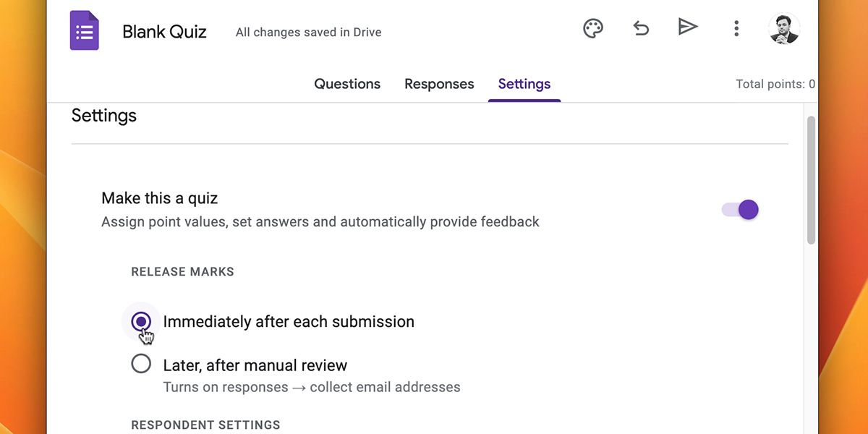Click All changes saved in Drive
868x434 pixels.
click(x=308, y=33)
